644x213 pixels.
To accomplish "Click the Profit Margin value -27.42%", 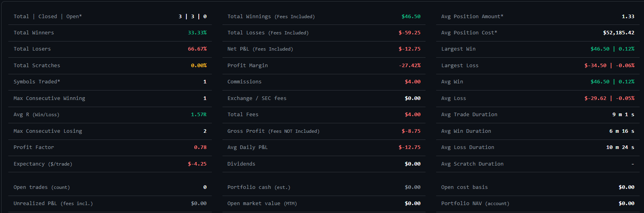I will pos(409,66).
